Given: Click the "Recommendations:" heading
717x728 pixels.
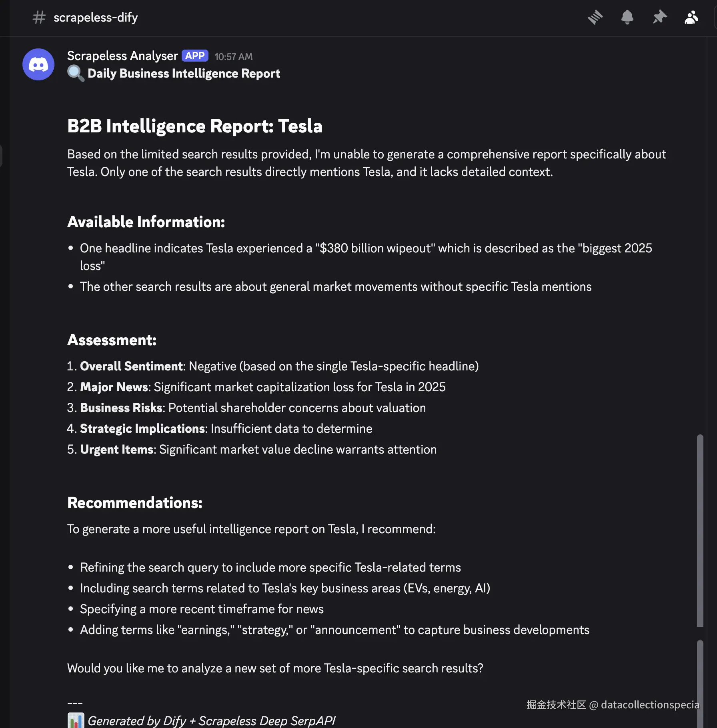Looking at the screenshot, I should [135, 503].
